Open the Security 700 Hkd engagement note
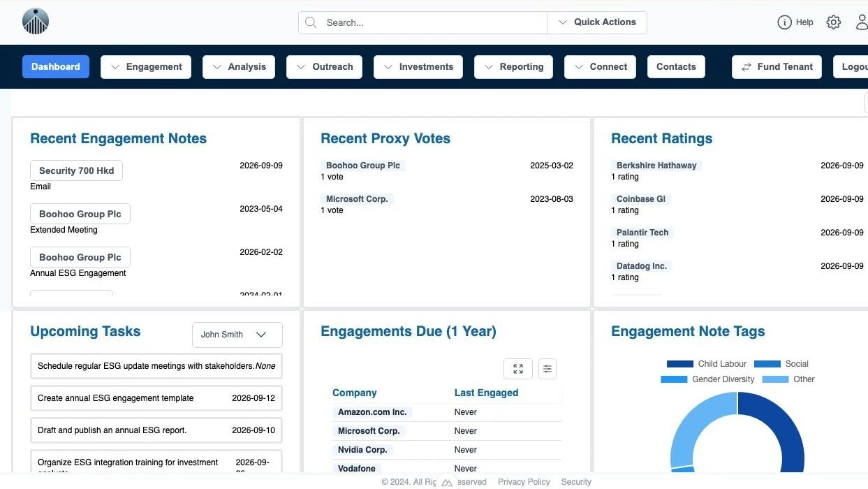This screenshot has width=868, height=489. tap(77, 171)
